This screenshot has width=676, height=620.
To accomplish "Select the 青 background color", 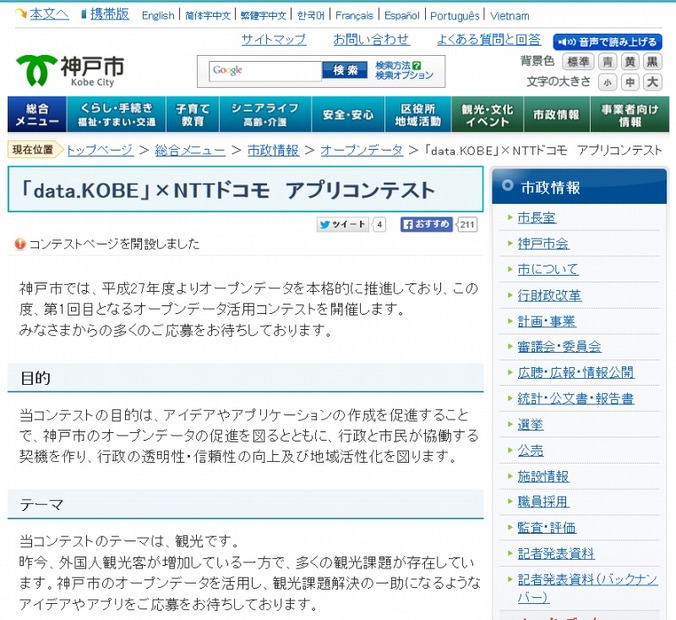I will tap(607, 62).
